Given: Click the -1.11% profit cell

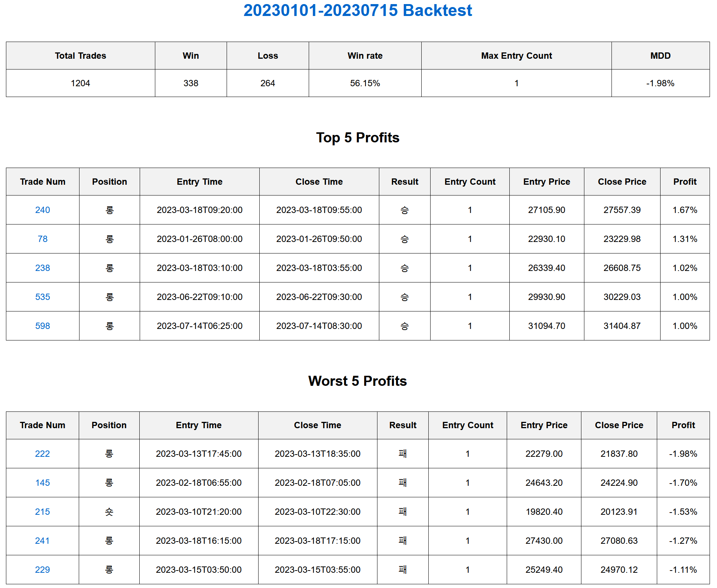Looking at the screenshot, I should pos(683,570).
